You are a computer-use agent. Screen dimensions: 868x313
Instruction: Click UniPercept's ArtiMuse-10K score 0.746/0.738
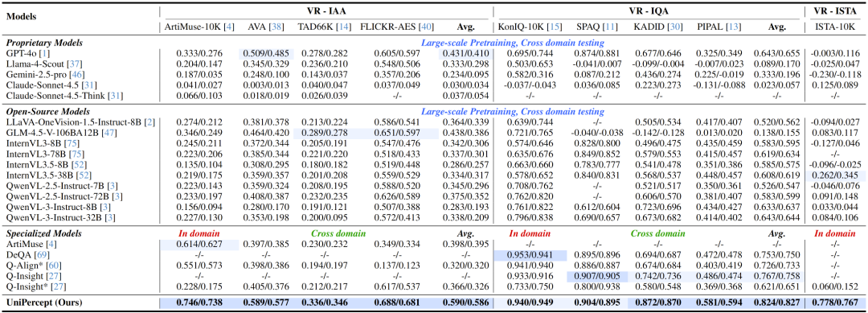click(x=199, y=303)
